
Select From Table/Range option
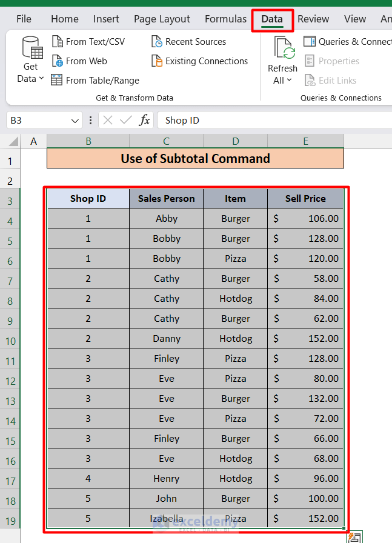click(95, 81)
